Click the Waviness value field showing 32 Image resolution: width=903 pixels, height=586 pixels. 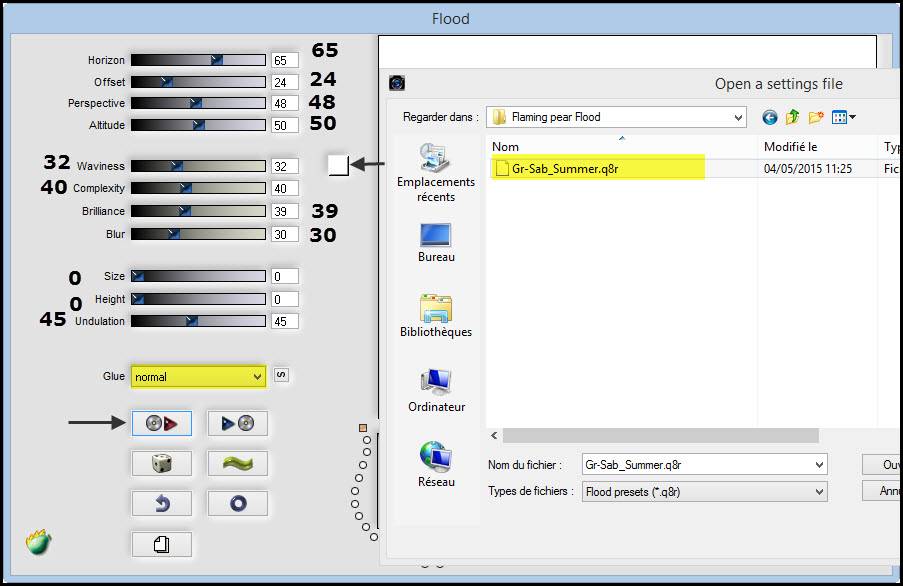click(285, 166)
